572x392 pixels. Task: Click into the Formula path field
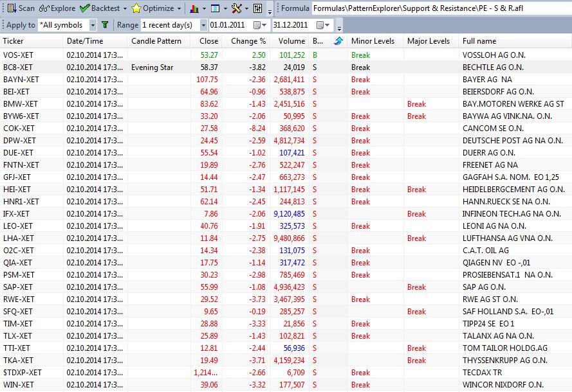(442, 8)
